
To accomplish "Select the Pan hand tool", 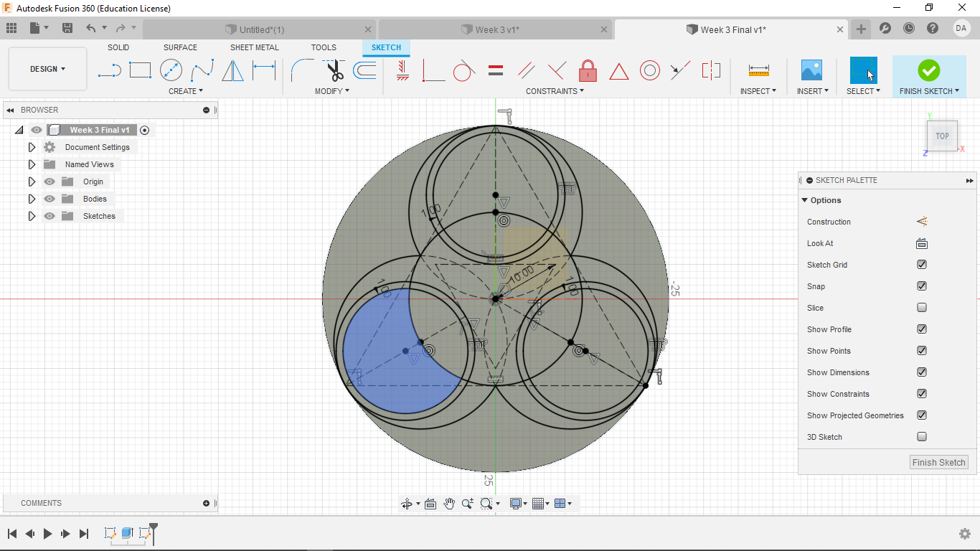I will point(449,504).
